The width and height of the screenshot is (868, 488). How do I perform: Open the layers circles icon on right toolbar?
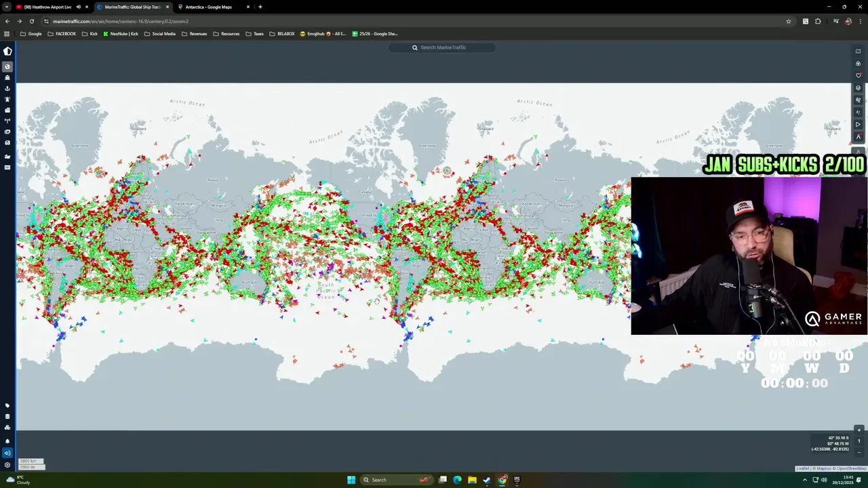coord(858,64)
